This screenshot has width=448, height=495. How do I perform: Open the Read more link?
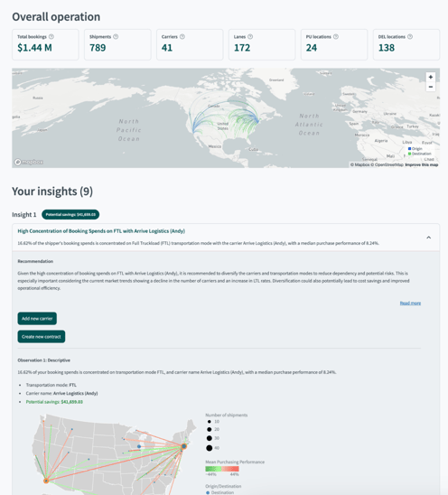pyautogui.click(x=410, y=304)
